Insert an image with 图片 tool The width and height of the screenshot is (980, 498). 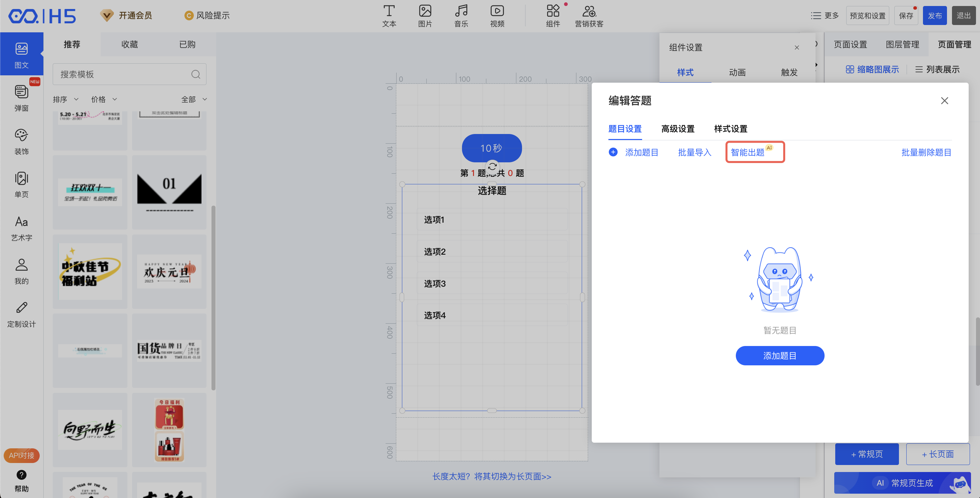pyautogui.click(x=425, y=16)
